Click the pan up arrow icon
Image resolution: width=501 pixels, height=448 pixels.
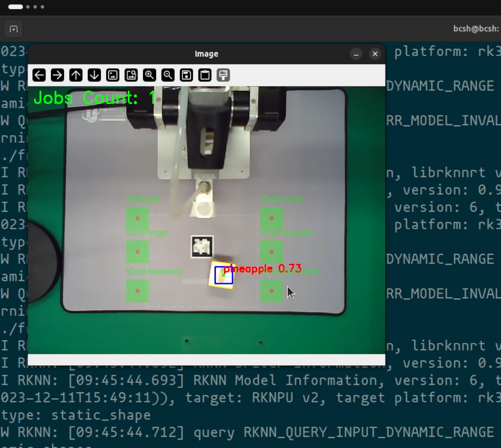pyautogui.click(x=76, y=75)
